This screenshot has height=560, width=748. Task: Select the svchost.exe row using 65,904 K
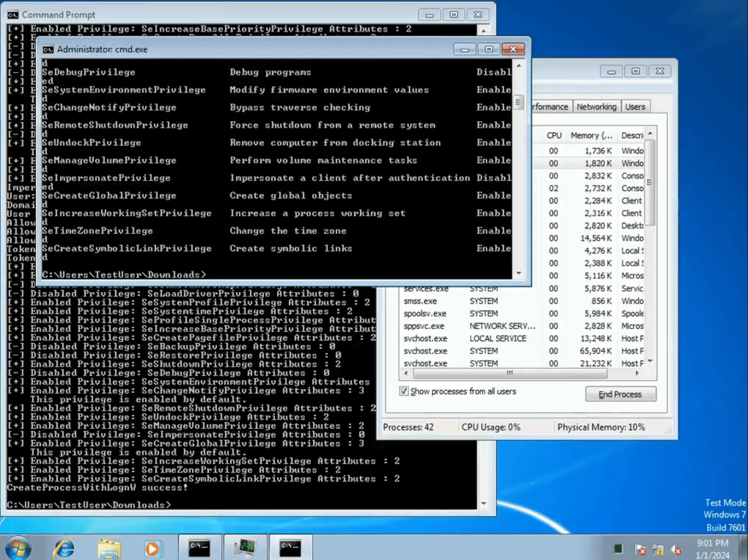(x=522, y=351)
